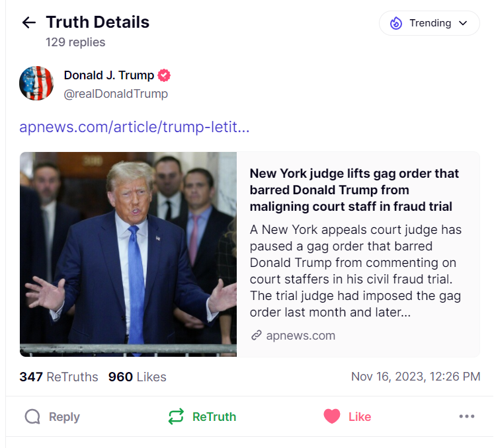View the 960 Likes list

[x=138, y=377]
